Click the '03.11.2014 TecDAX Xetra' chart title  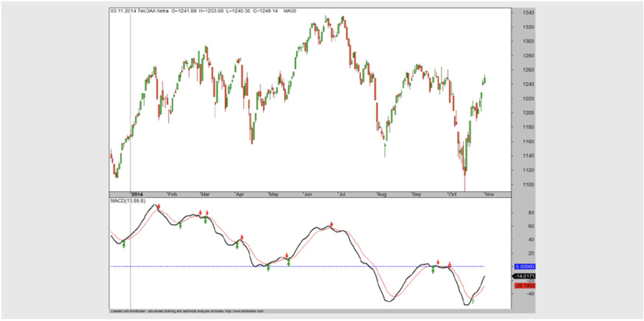[140, 11]
